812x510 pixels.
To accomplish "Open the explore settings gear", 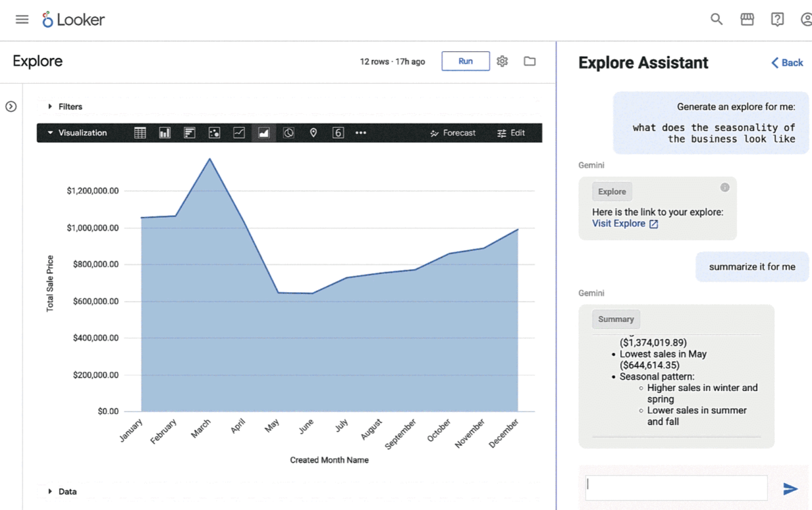I will point(502,61).
